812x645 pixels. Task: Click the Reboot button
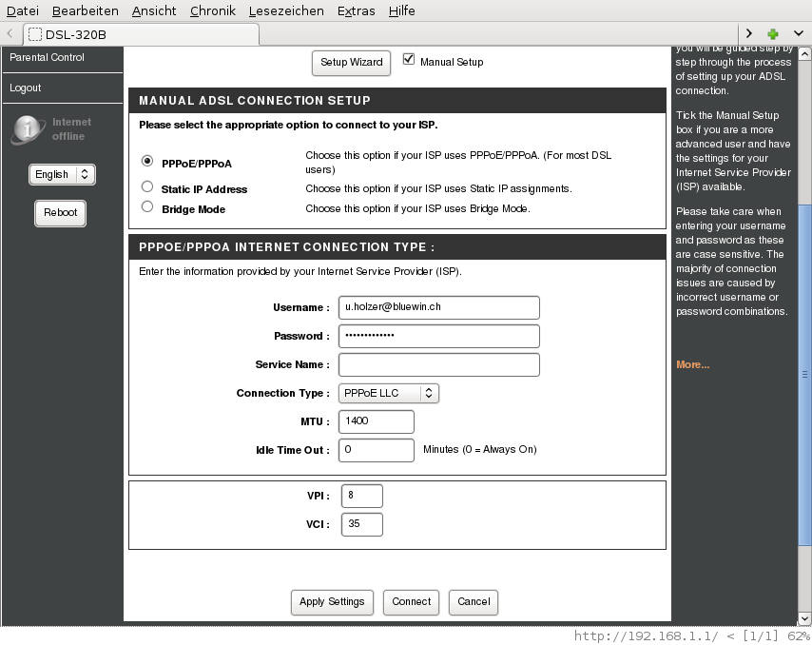[x=61, y=213]
